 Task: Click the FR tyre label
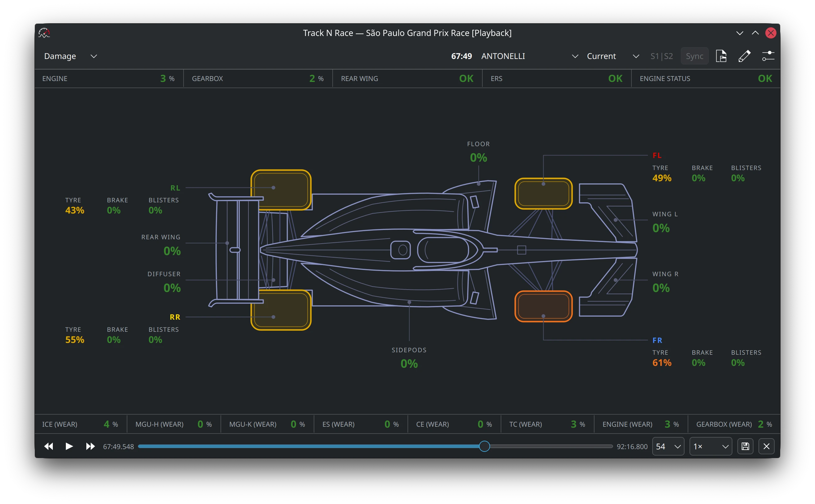coord(657,340)
